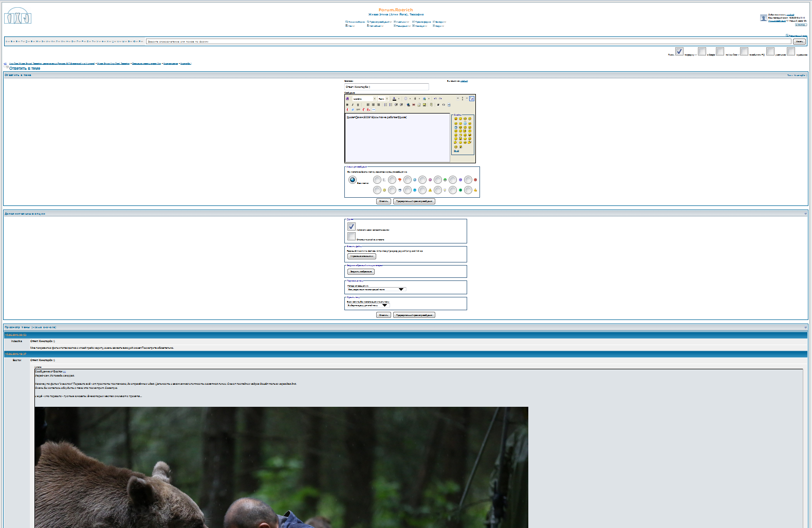Click the Forum.Roerich logo icon at top left

tap(18, 16)
